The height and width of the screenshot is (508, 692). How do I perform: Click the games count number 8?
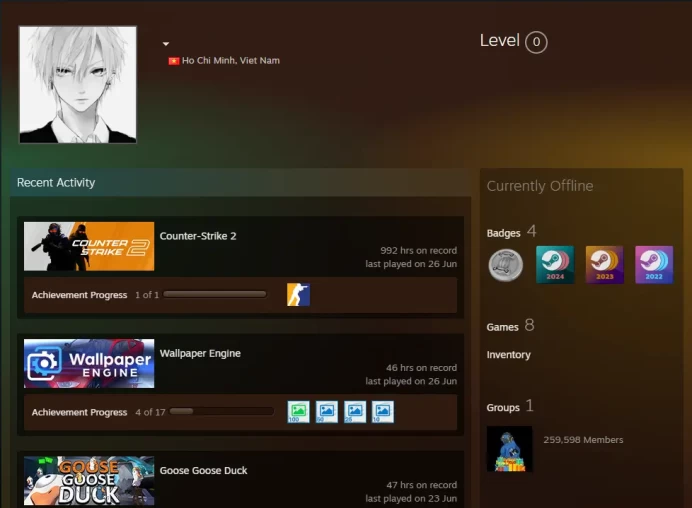click(x=530, y=325)
